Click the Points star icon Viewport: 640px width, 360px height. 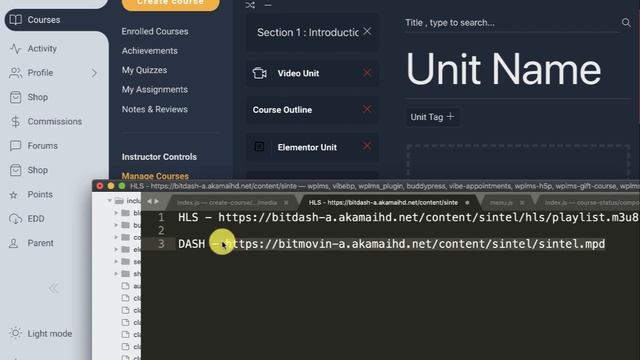(x=14, y=195)
